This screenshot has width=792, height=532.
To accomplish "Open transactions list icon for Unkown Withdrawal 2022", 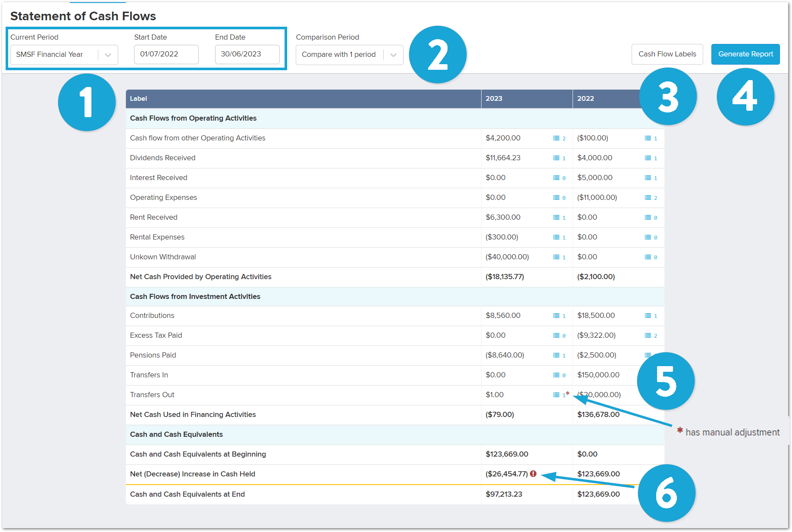I will [x=648, y=257].
